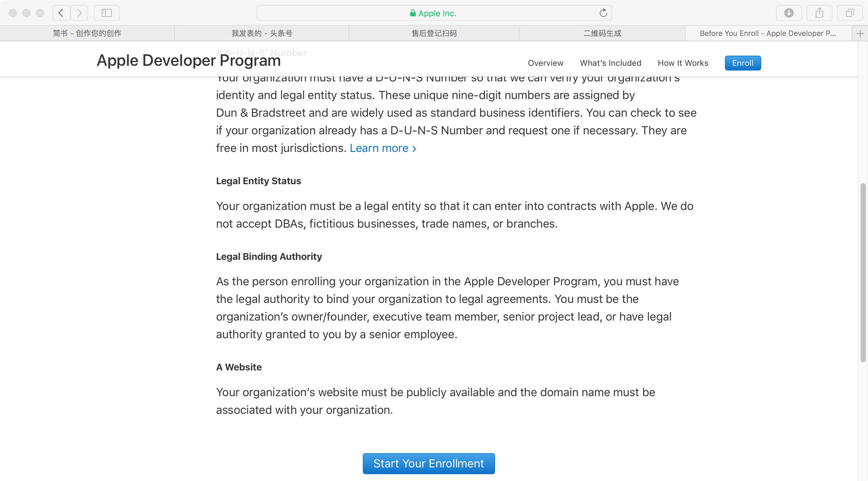Open the How It Works page
The image size is (868, 481).
[x=683, y=63]
